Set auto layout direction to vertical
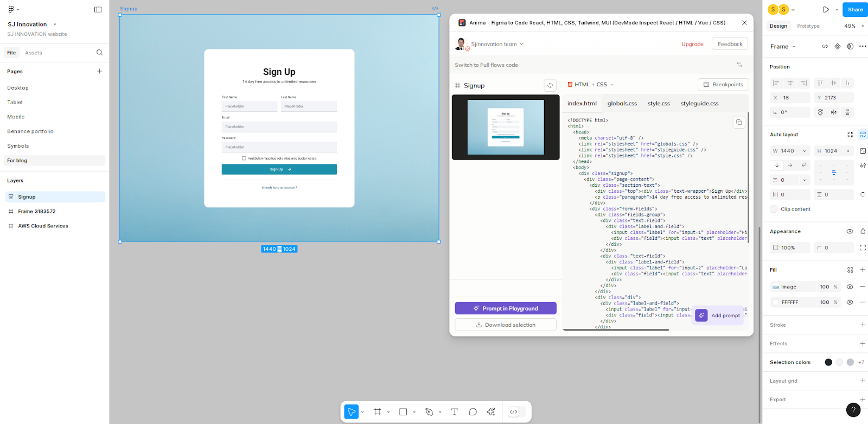This screenshot has width=868, height=424. point(777,165)
